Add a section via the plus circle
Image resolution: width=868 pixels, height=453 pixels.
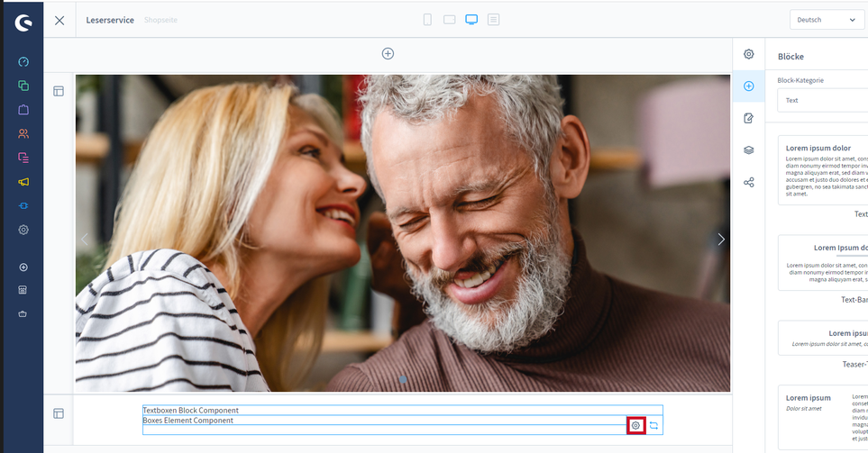tap(388, 54)
